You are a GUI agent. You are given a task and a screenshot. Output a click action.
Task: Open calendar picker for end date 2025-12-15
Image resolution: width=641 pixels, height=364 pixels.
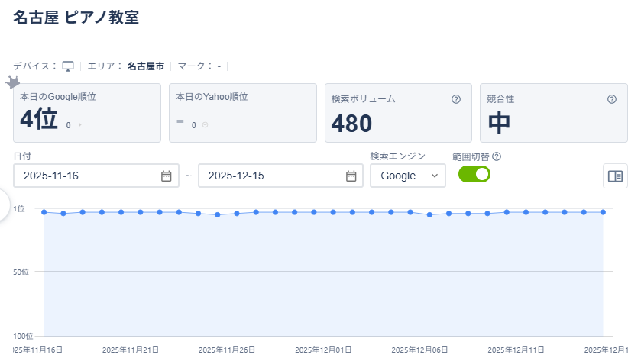pyautogui.click(x=351, y=176)
